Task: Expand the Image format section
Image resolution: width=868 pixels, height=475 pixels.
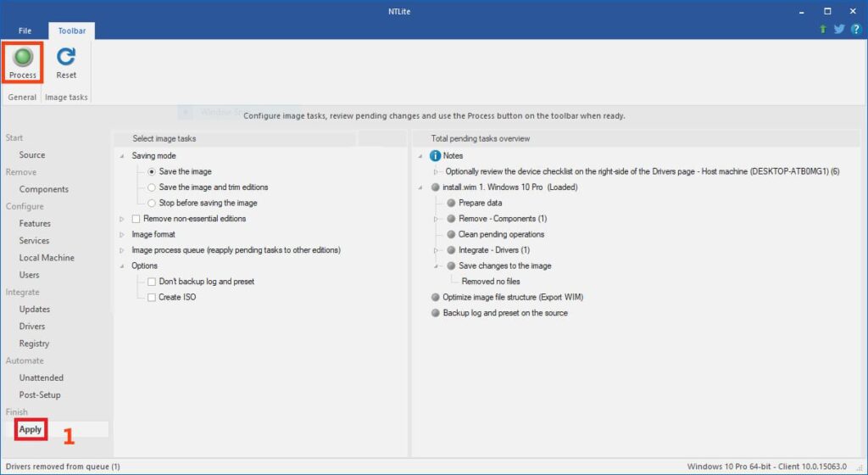Action: pos(122,235)
